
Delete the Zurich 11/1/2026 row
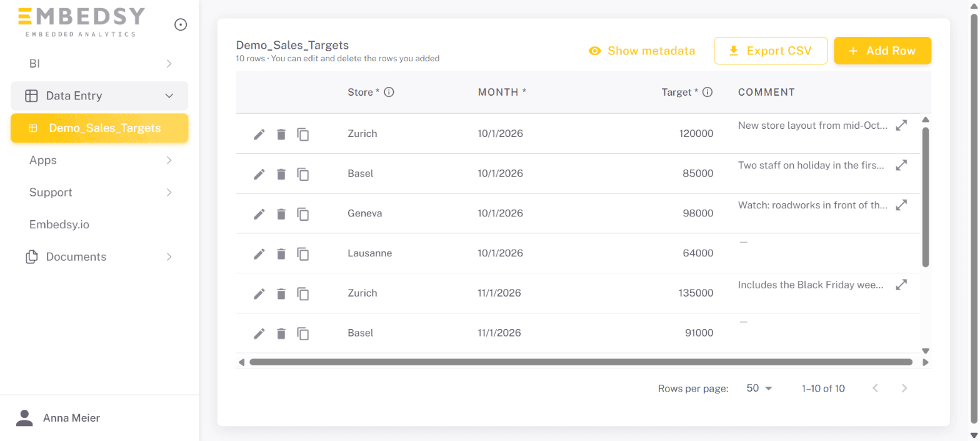[281, 293]
